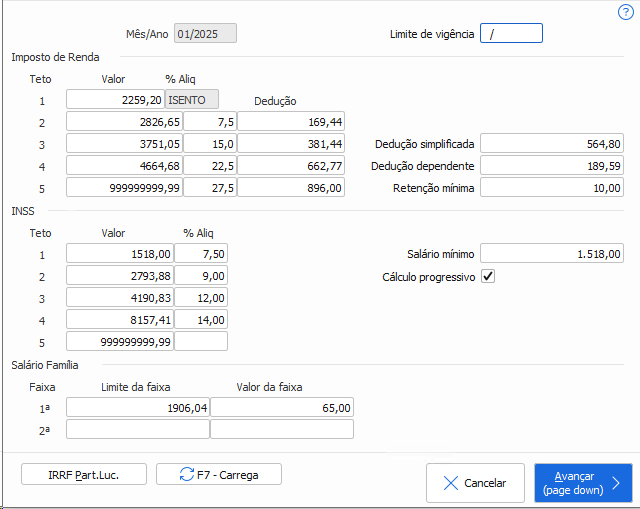
Task: Edit the INSS 14,00 aliquota field
Action: point(201,320)
